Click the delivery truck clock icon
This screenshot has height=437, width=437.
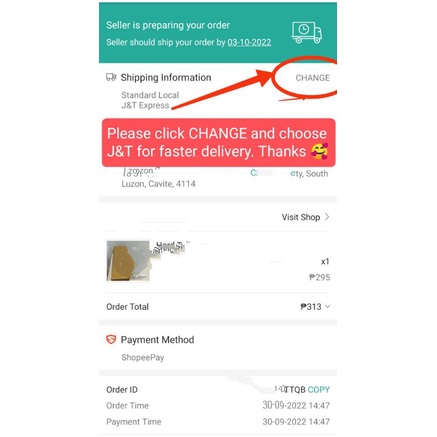pos(307,33)
